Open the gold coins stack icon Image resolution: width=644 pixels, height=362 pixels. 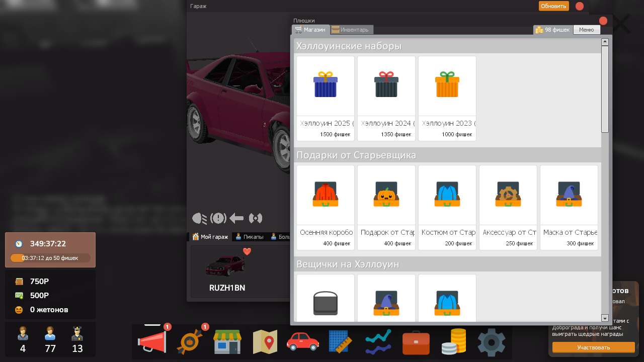[453, 342]
